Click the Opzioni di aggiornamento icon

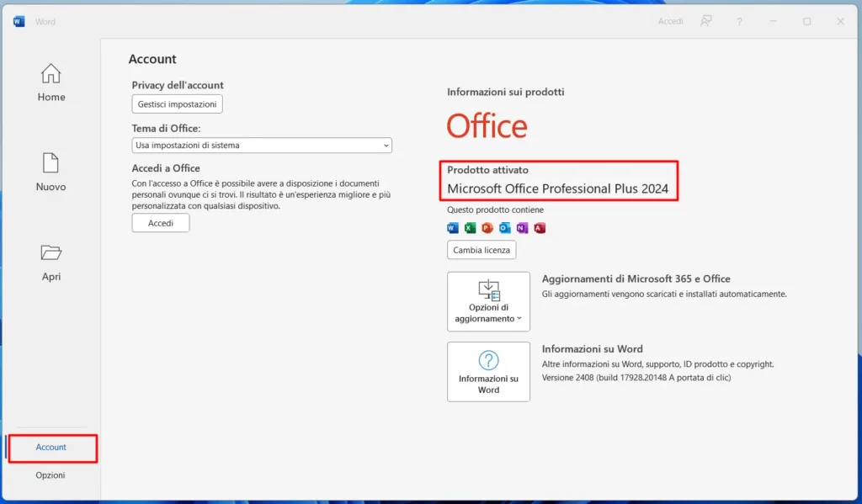pos(488,290)
